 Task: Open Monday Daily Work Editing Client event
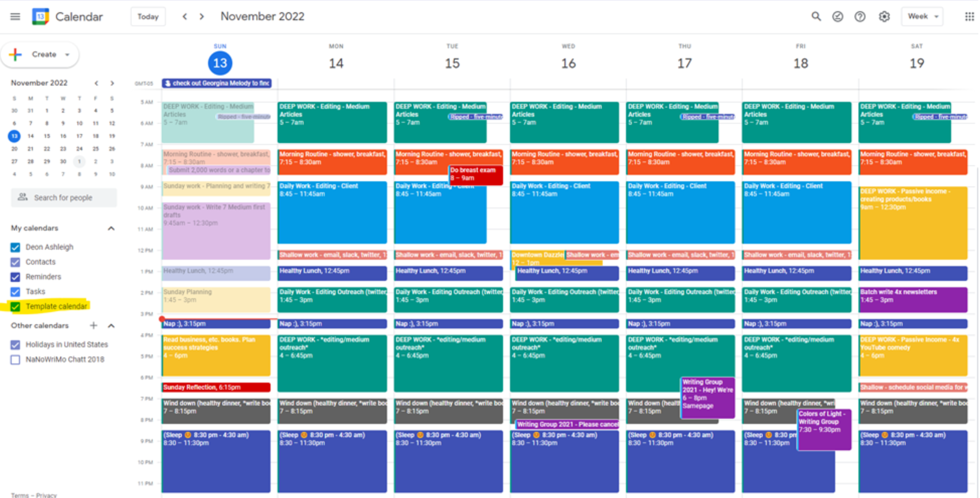tap(332, 212)
